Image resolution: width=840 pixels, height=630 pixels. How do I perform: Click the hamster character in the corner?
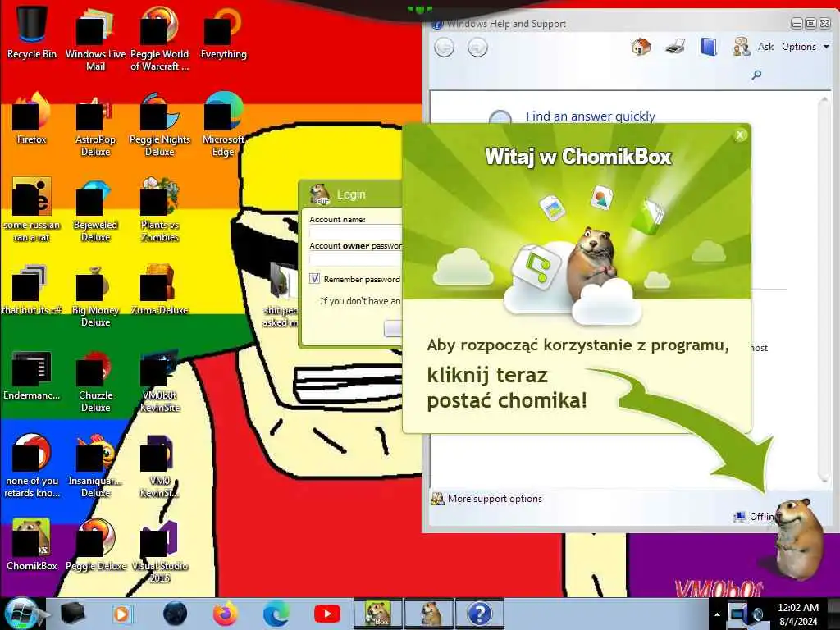[798, 538]
